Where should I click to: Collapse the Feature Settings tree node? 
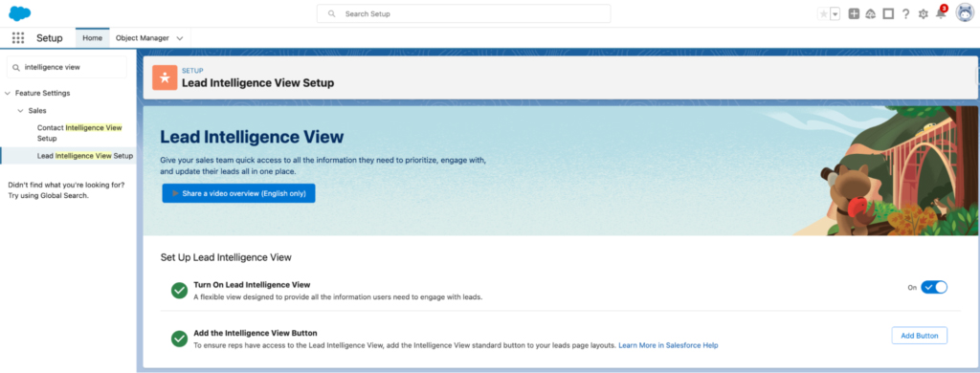(7, 93)
